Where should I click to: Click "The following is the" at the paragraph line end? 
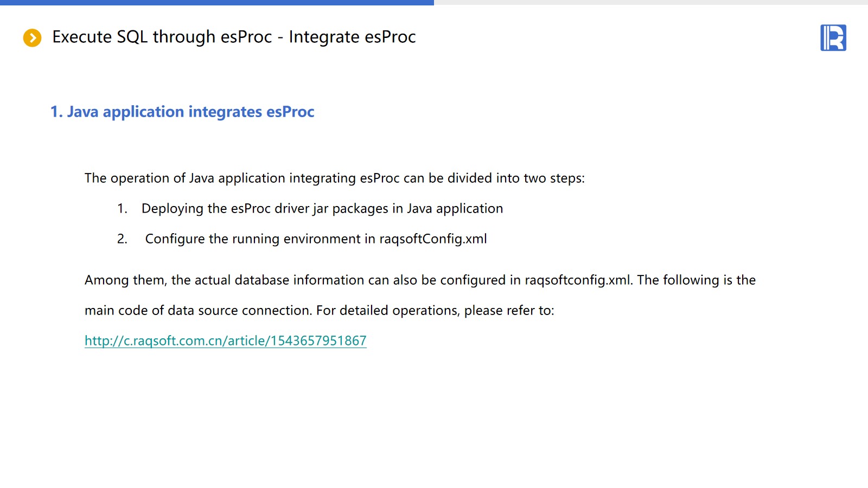(696, 280)
